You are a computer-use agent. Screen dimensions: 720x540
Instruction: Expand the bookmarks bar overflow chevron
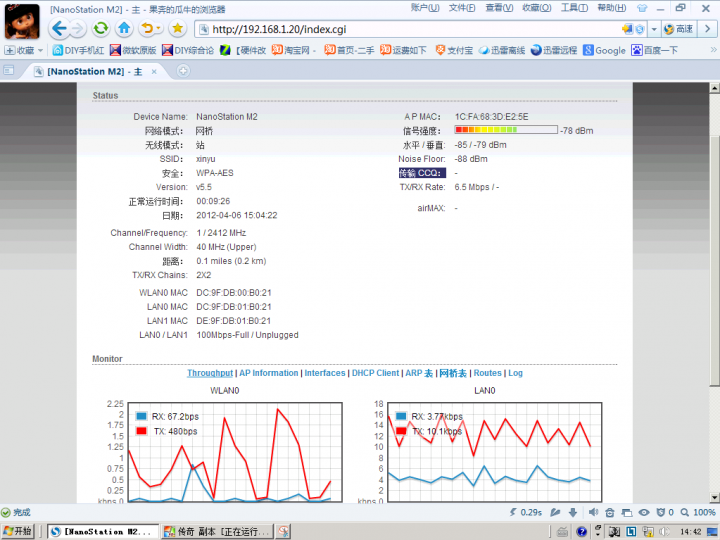tap(713, 50)
